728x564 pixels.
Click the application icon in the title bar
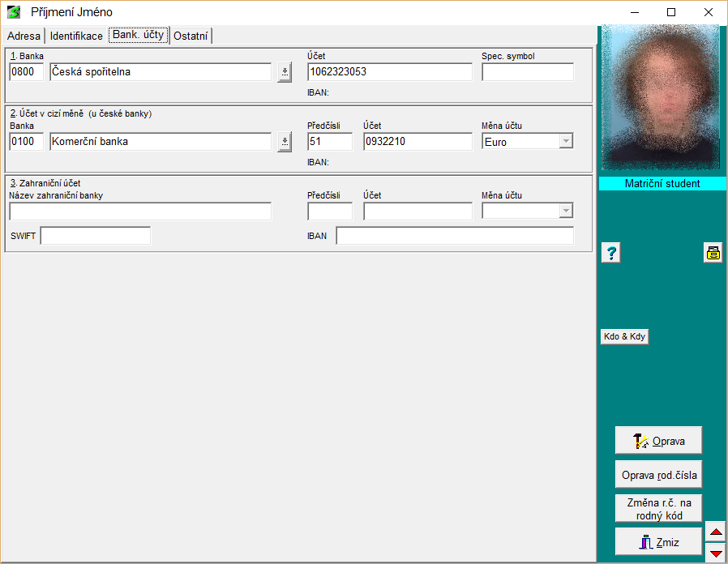(x=14, y=12)
